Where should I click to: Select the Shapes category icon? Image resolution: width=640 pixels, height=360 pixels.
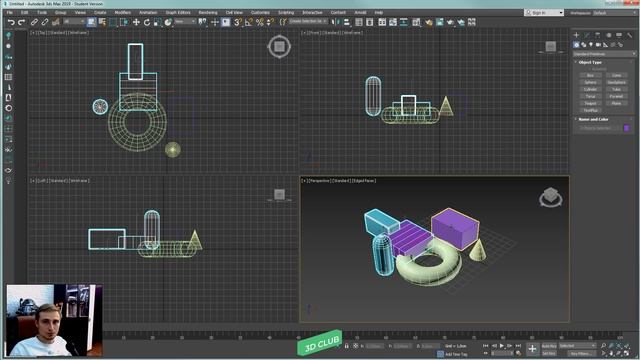pyautogui.click(x=583, y=44)
